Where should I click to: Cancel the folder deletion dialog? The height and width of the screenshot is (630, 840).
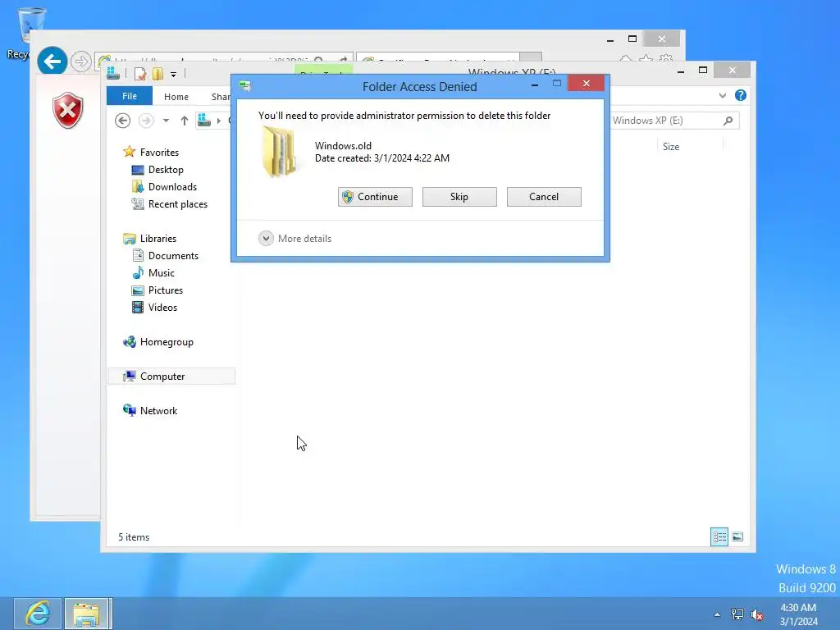[544, 197]
